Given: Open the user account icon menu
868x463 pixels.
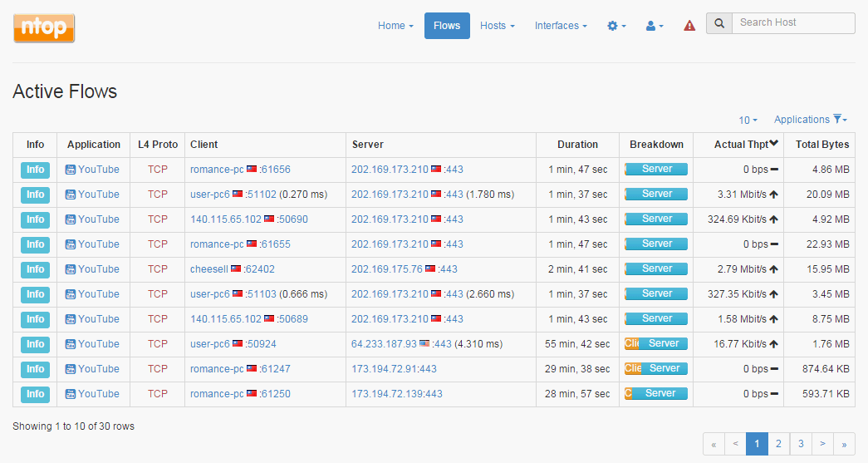Looking at the screenshot, I should 655,26.
